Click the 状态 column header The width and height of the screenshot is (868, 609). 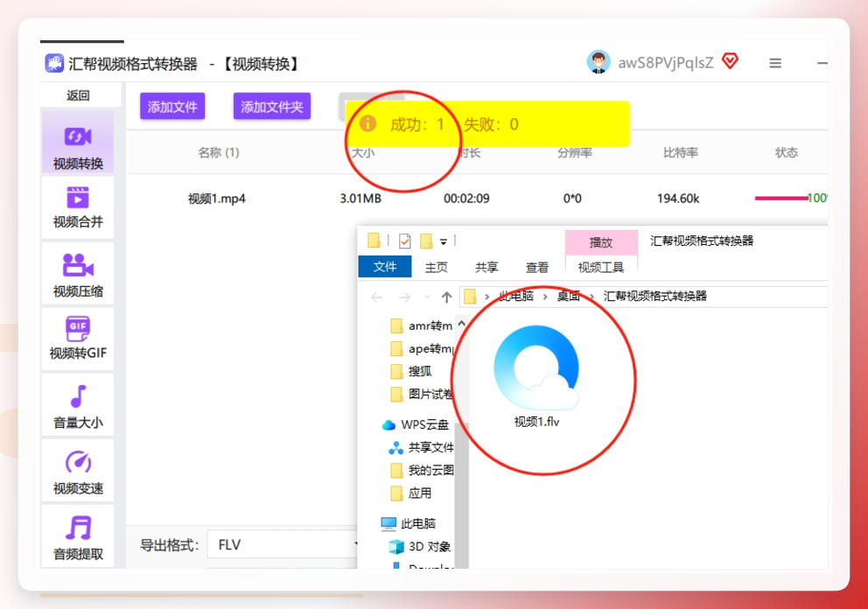pos(786,152)
